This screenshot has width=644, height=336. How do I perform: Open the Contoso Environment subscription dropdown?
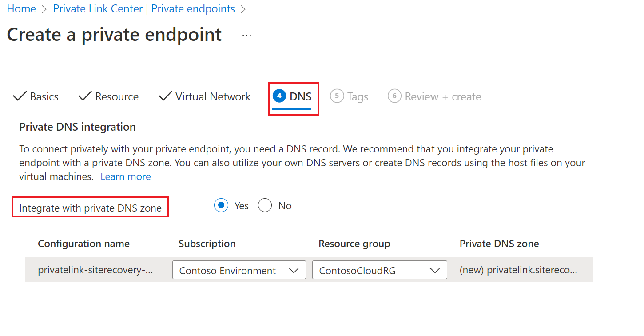click(239, 270)
